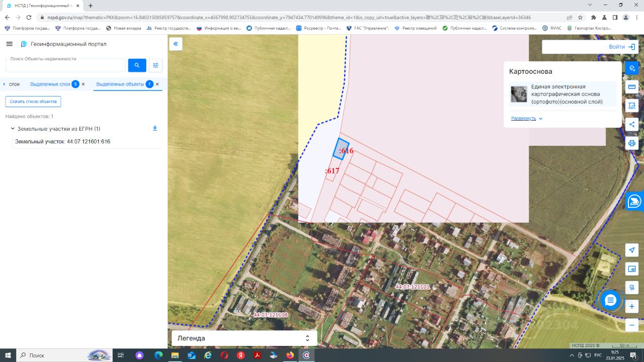Zoom out the map with minus button
The width and height of the screenshot is (644, 362).
pos(632,325)
